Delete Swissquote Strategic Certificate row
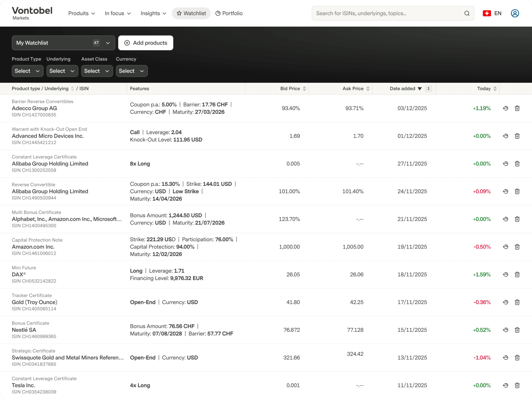 517,358
